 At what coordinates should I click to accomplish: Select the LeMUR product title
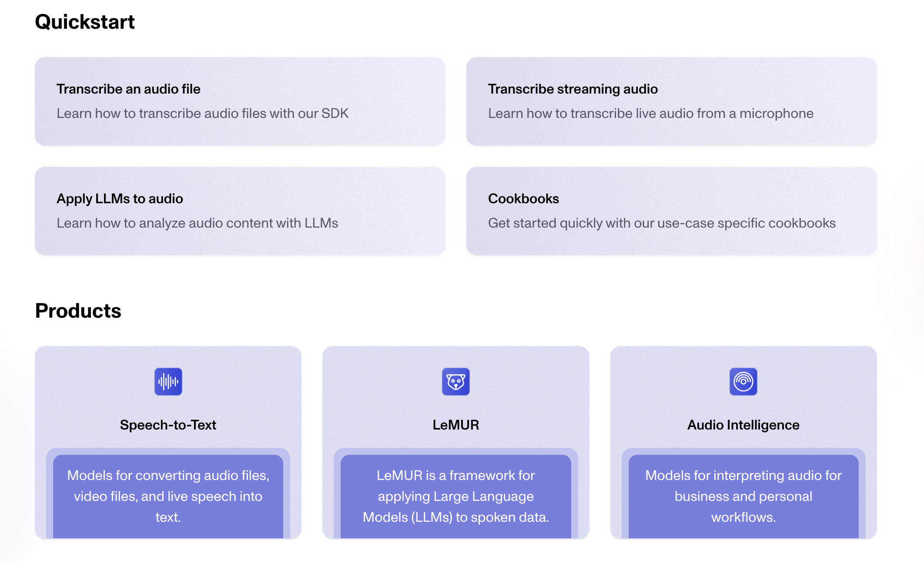click(455, 425)
